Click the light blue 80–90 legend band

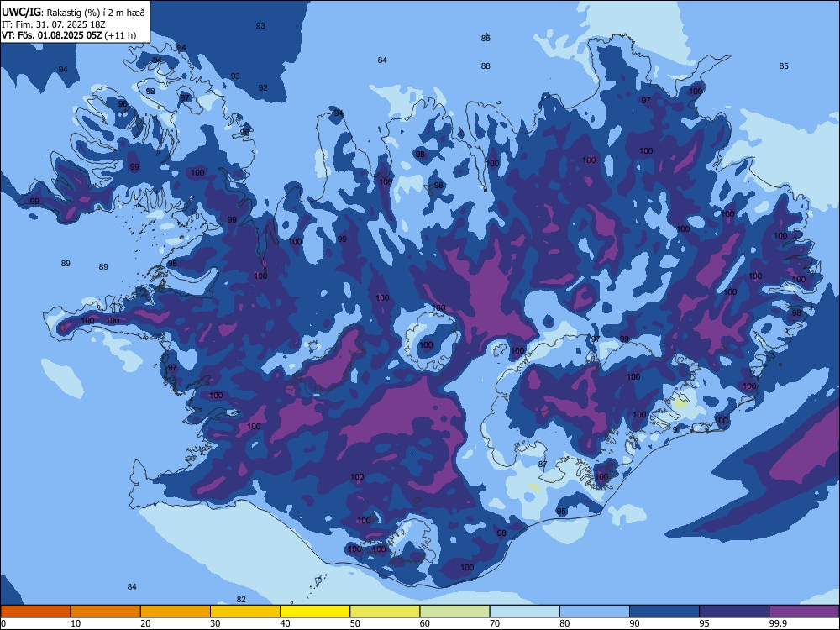pyautogui.click(x=595, y=612)
